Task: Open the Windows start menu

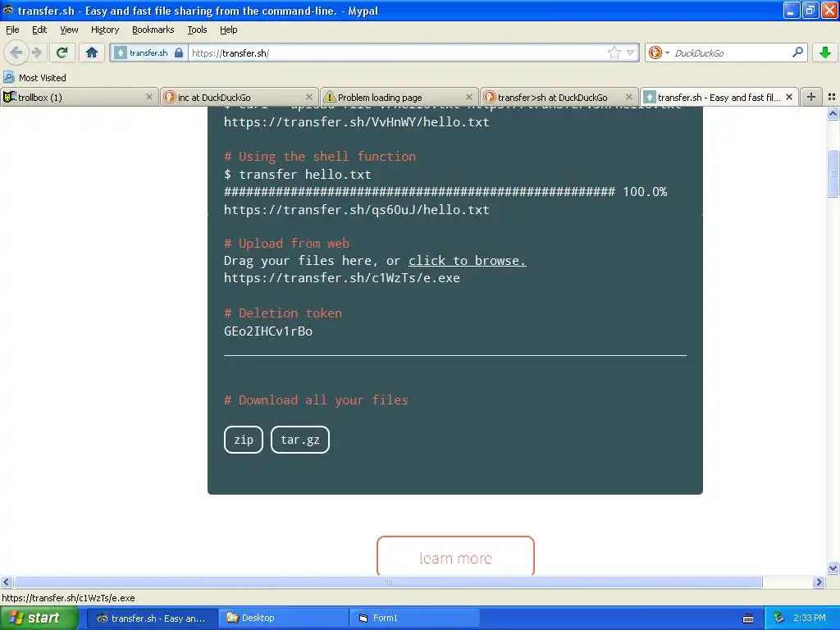Action: pyautogui.click(x=39, y=619)
